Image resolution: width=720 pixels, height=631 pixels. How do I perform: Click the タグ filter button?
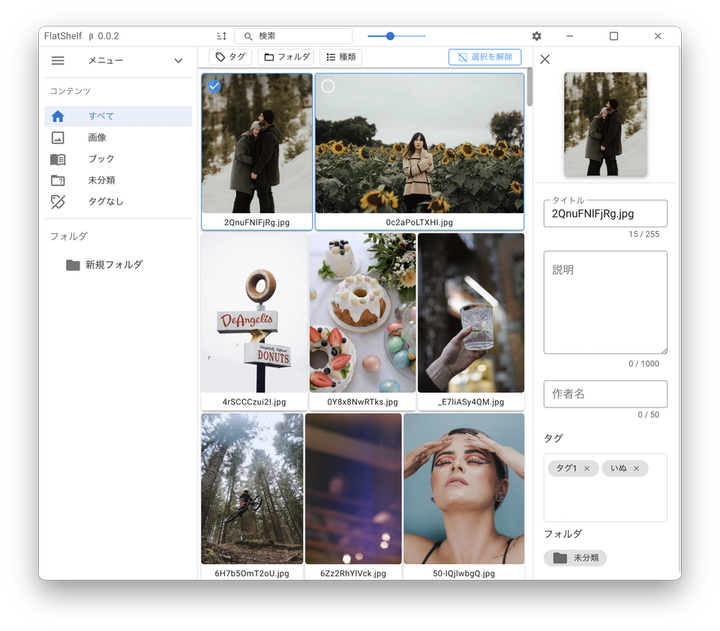(231, 57)
